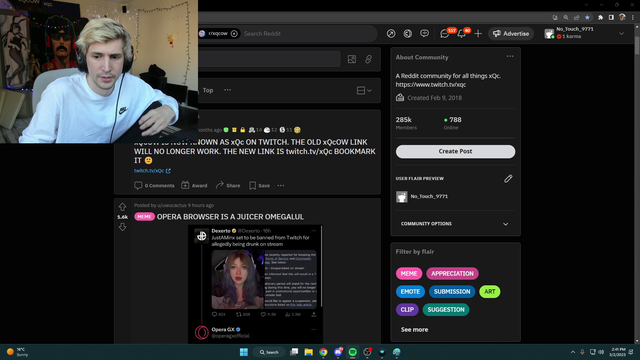This screenshot has width=640, height=360.
Task: Open notifications bell with 40 badge
Action: point(462,33)
